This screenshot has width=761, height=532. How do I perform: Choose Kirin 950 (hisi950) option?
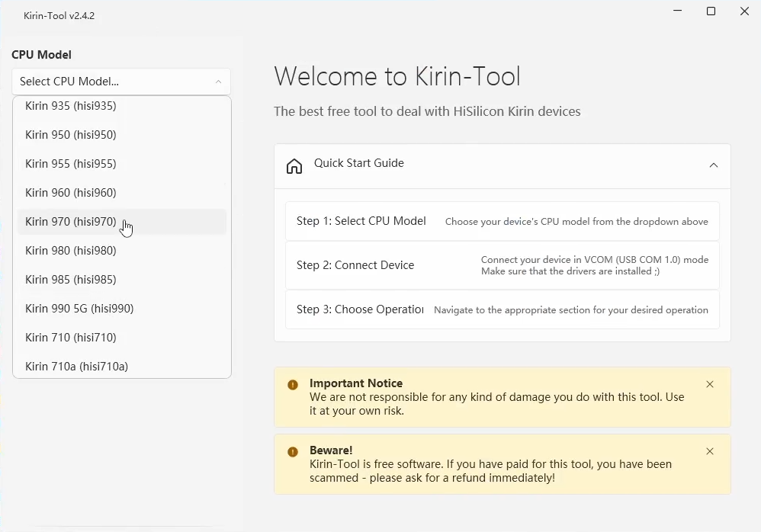[x=122, y=135]
